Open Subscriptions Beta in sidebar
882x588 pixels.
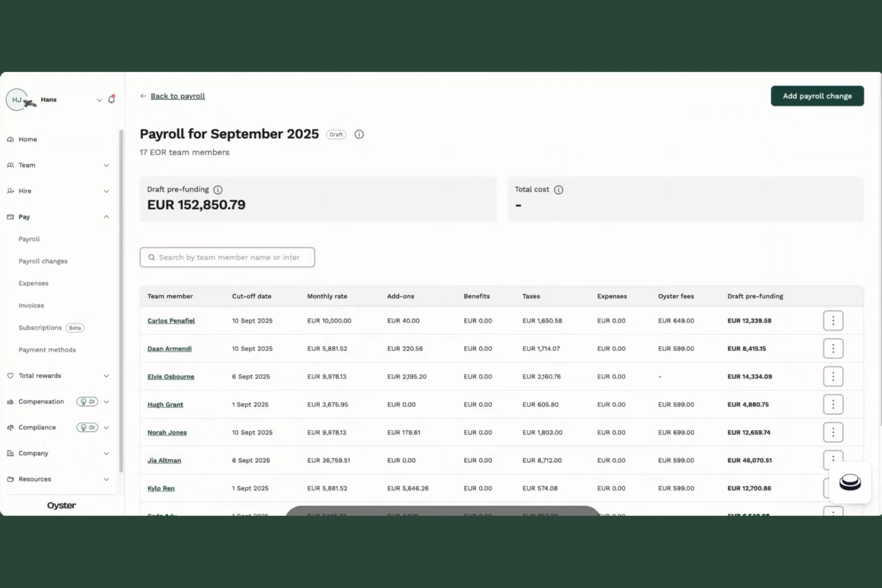[51, 328]
